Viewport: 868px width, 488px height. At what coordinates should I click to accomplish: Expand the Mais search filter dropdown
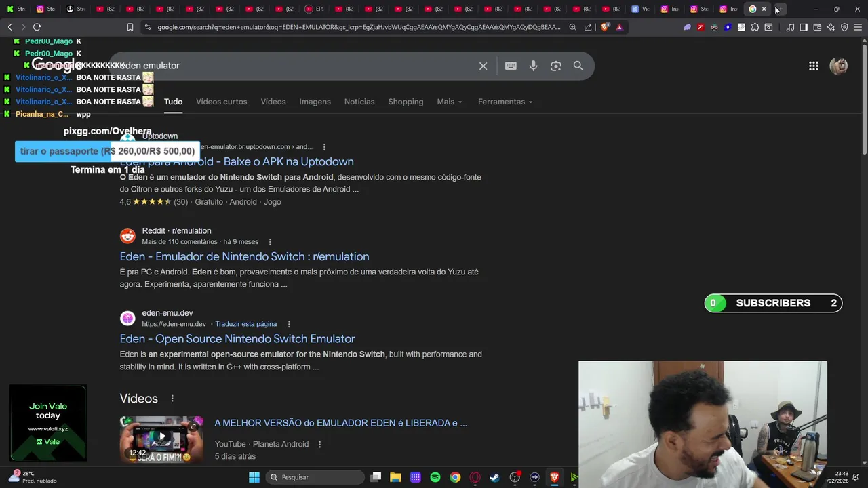(450, 102)
